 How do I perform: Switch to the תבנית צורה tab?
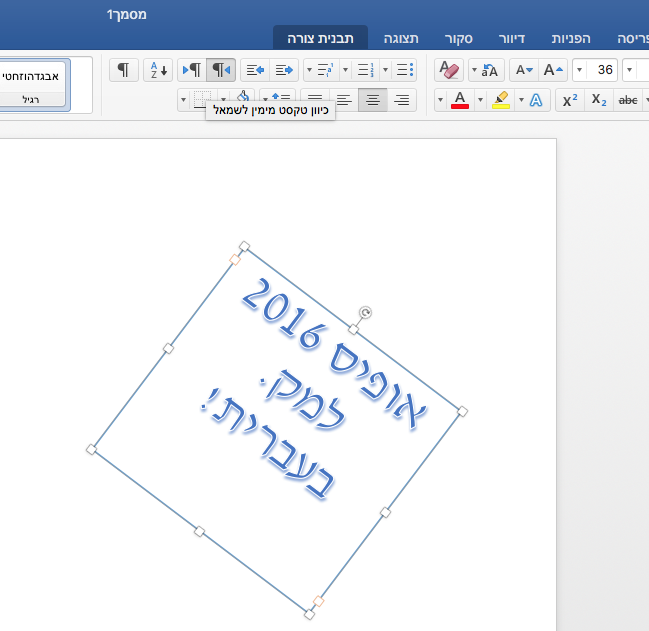[320, 38]
